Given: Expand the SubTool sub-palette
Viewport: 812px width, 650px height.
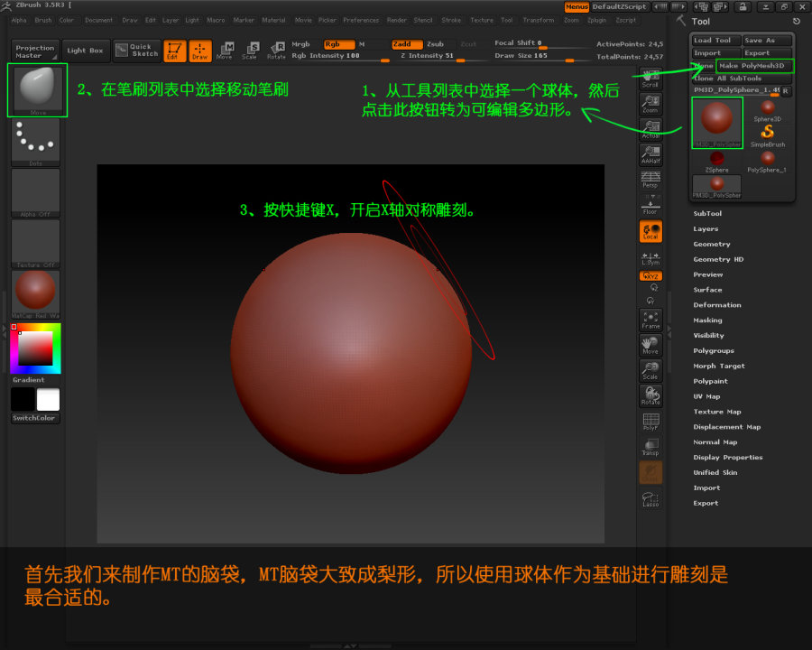Looking at the screenshot, I should [707, 214].
